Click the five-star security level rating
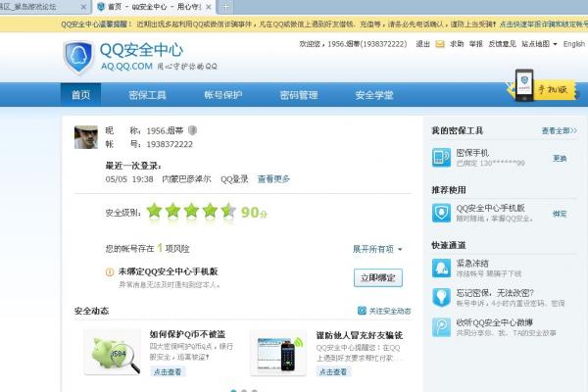The width and height of the screenshot is (588, 392). 191,212
